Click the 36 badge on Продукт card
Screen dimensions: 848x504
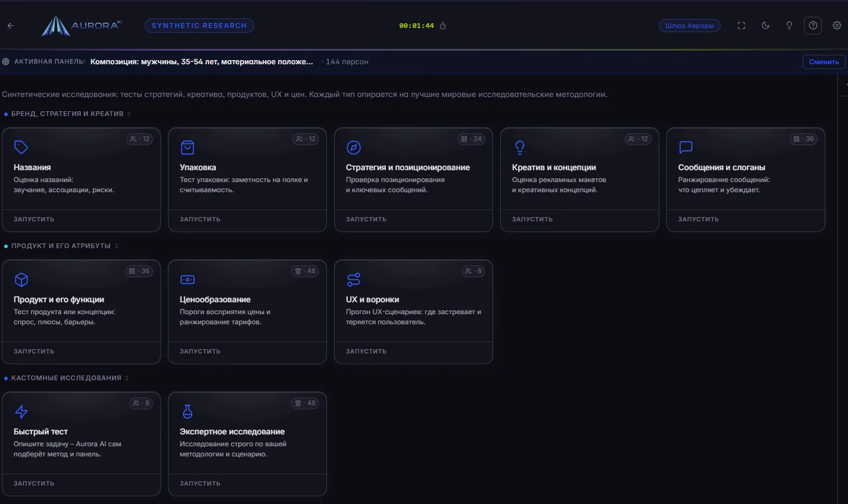[x=139, y=271]
